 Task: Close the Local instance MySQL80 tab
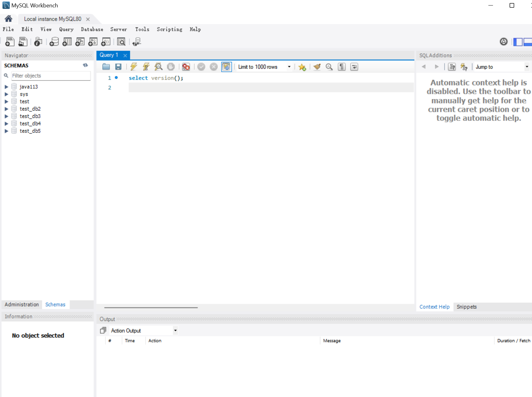pyautogui.click(x=88, y=19)
